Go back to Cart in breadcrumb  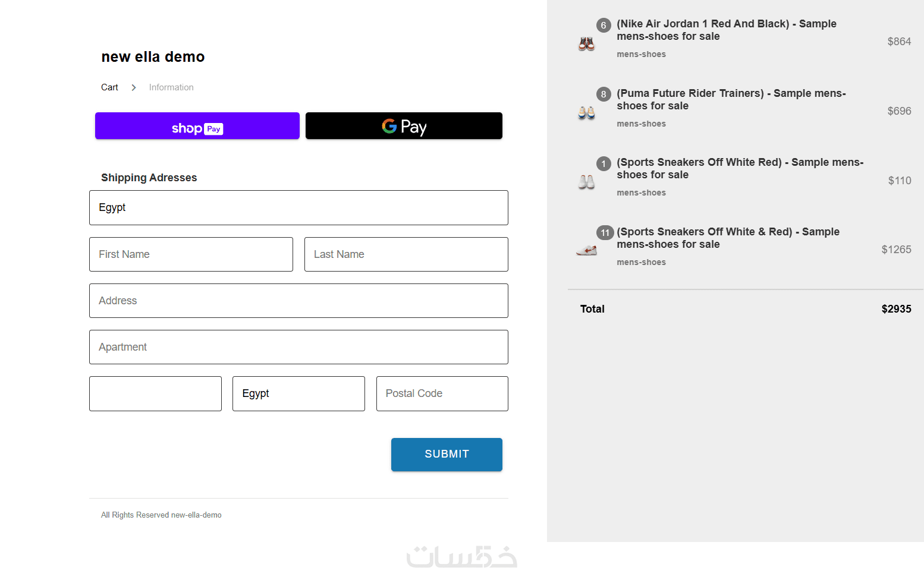pos(109,87)
